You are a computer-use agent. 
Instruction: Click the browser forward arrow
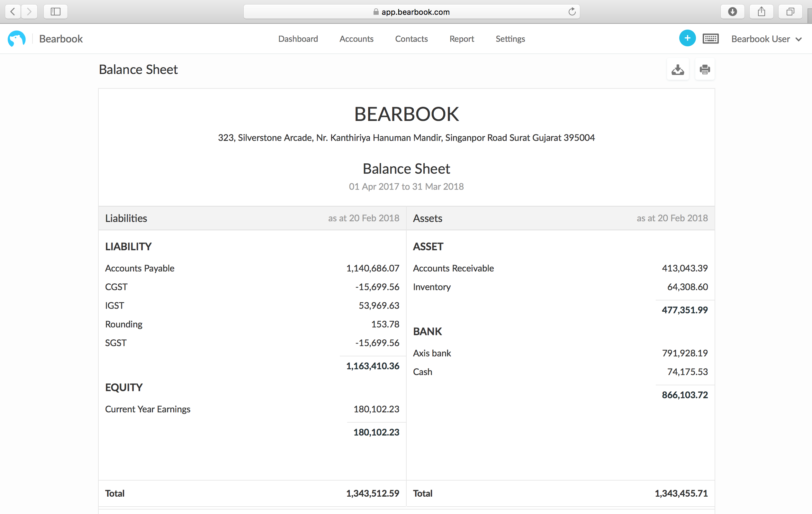(x=29, y=12)
